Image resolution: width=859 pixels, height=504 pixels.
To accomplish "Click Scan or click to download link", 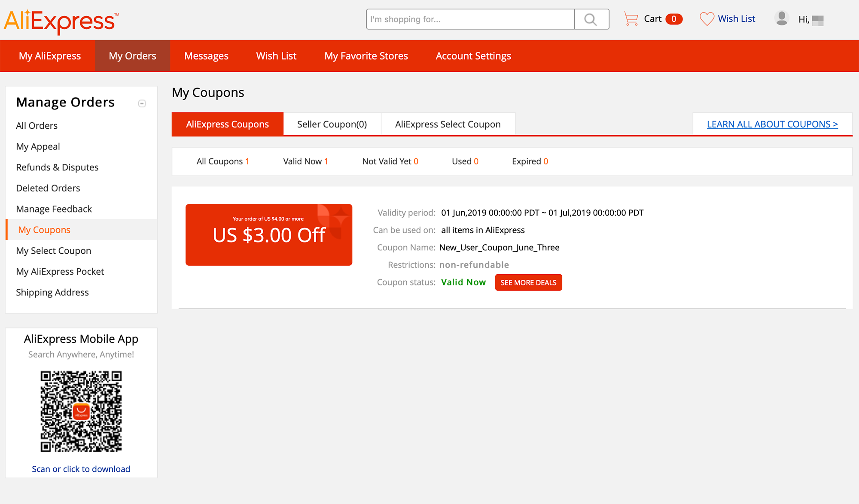I will coord(81,469).
